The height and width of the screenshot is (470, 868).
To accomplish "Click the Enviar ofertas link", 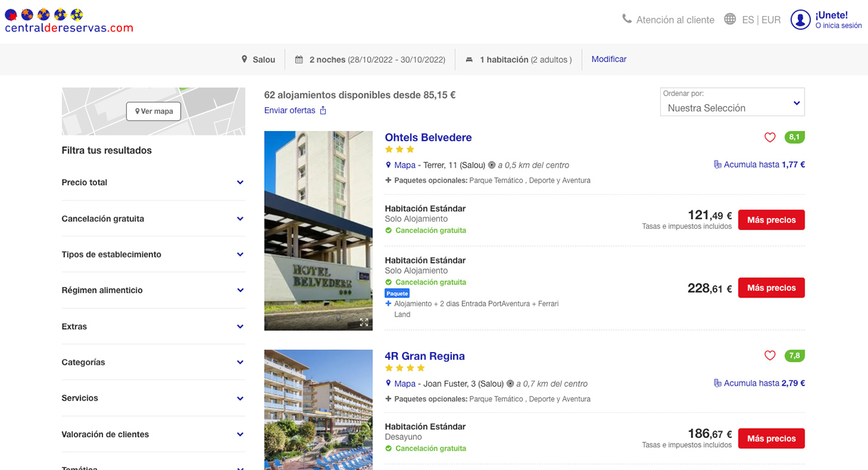I will (x=290, y=111).
